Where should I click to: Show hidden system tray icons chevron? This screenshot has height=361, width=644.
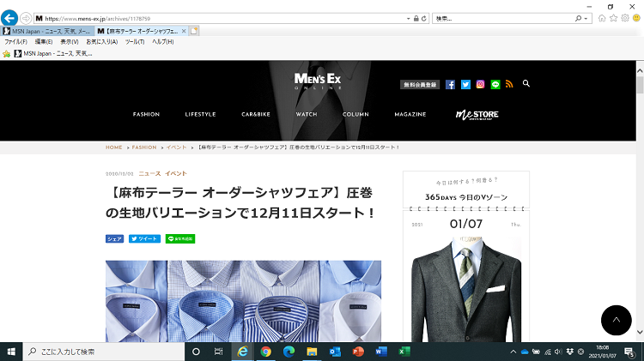(x=513, y=352)
